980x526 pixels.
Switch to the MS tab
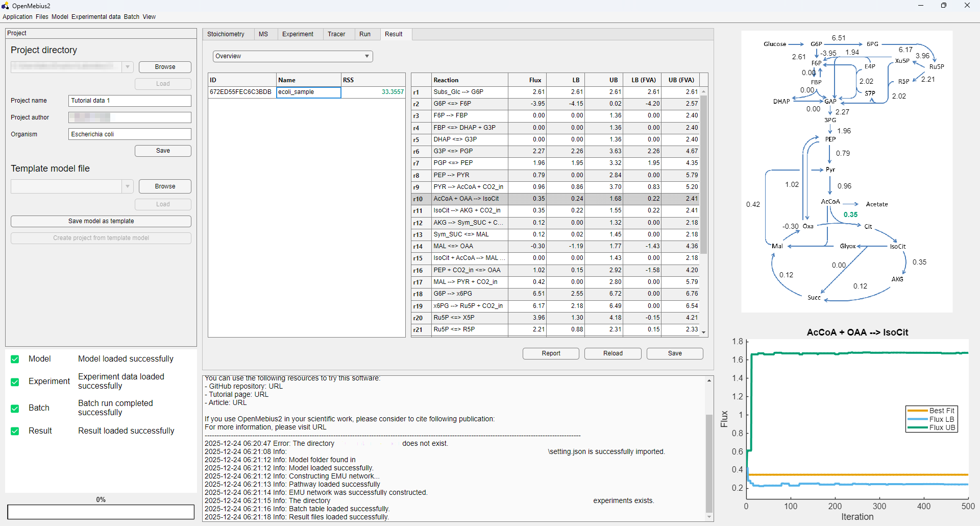pyautogui.click(x=263, y=34)
